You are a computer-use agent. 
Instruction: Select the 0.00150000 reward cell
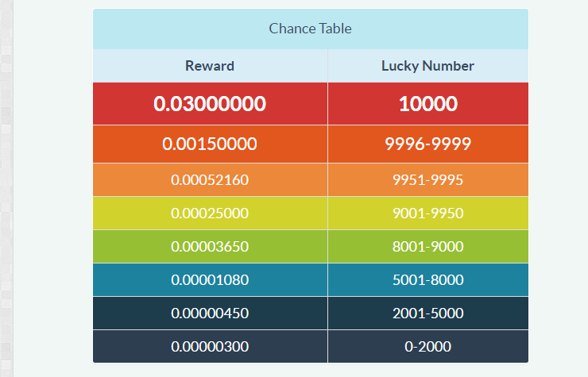point(210,144)
